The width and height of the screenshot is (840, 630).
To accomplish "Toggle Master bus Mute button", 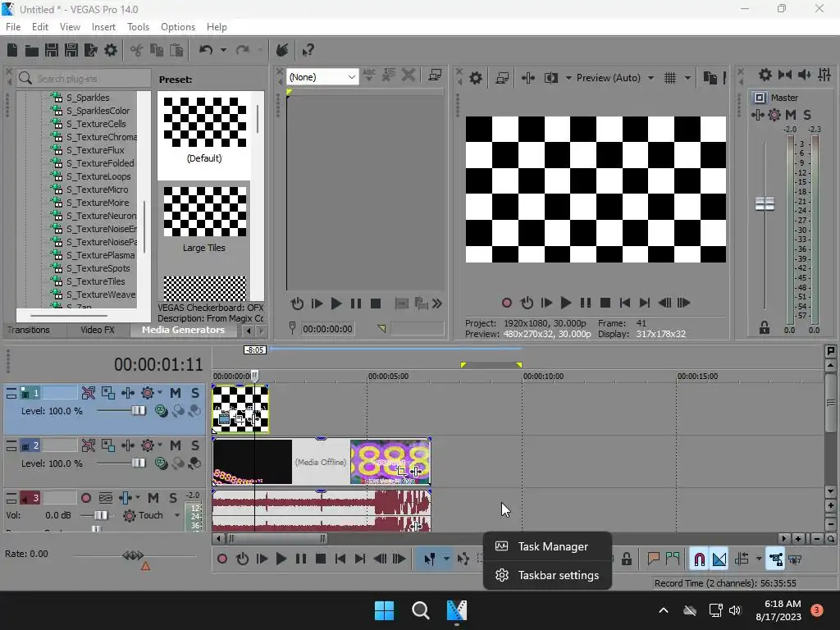I will tap(791, 115).
